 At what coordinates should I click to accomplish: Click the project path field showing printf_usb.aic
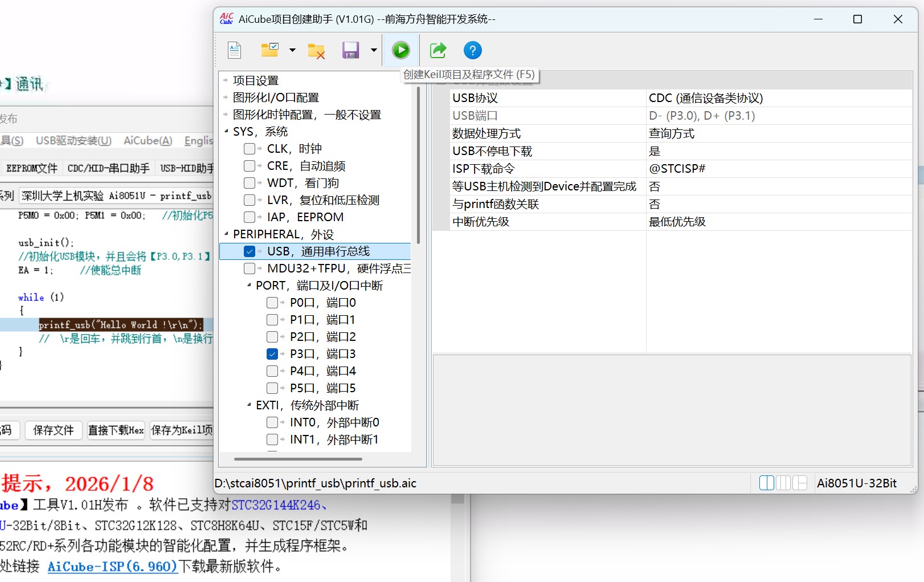click(315, 483)
